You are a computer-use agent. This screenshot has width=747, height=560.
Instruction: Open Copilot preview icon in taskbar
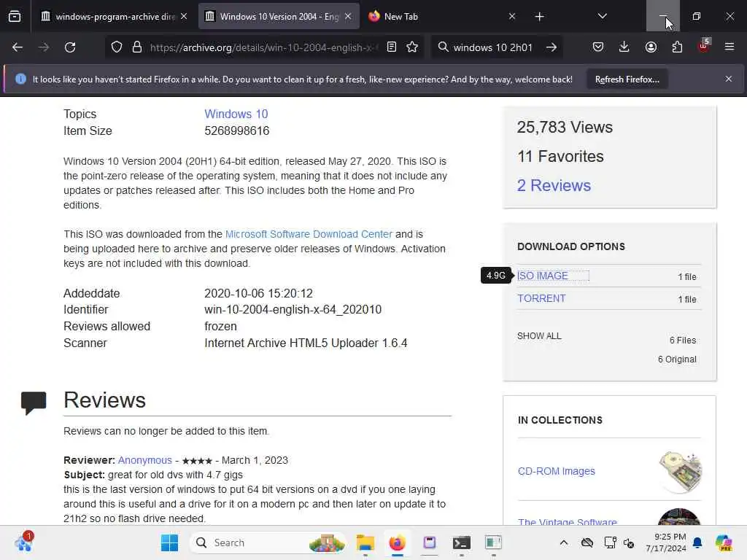pyautogui.click(x=724, y=542)
